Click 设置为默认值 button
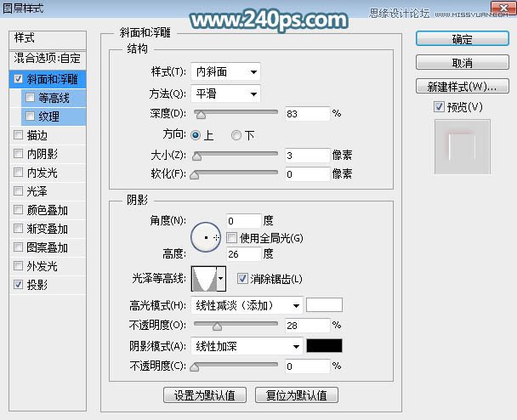This screenshot has width=517, height=420. pyautogui.click(x=205, y=395)
